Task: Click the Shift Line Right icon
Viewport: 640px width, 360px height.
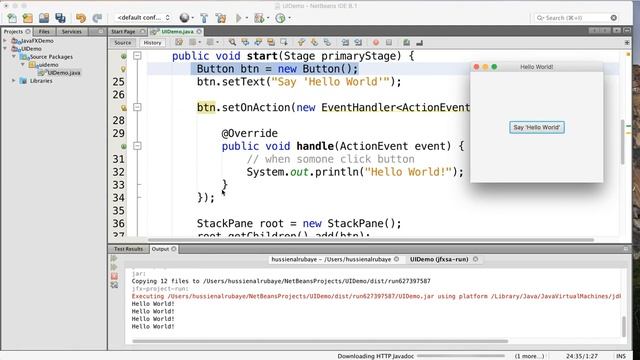Action: (x=358, y=42)
